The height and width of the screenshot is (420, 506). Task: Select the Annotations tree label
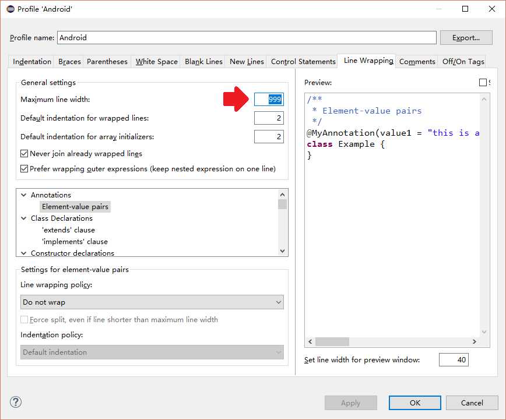pyautogui.click(x=51, y=195)
